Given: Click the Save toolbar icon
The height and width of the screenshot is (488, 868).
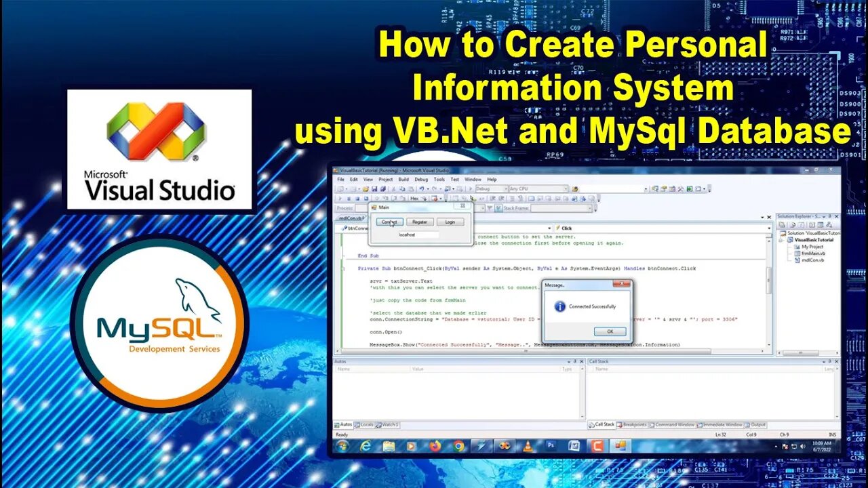Looking at the screenshot, I should point(374,189).
